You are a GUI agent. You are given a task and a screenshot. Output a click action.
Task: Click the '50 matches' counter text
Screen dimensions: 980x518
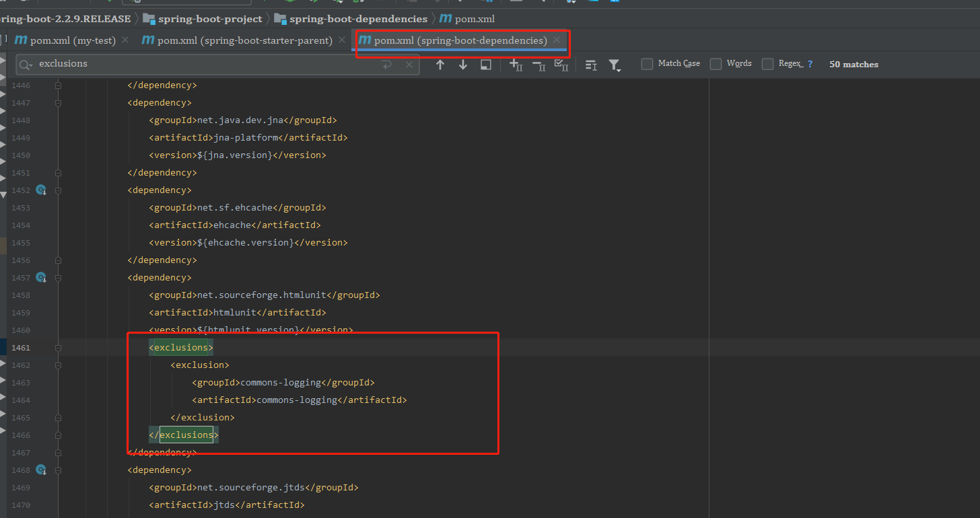coord(853,65)
